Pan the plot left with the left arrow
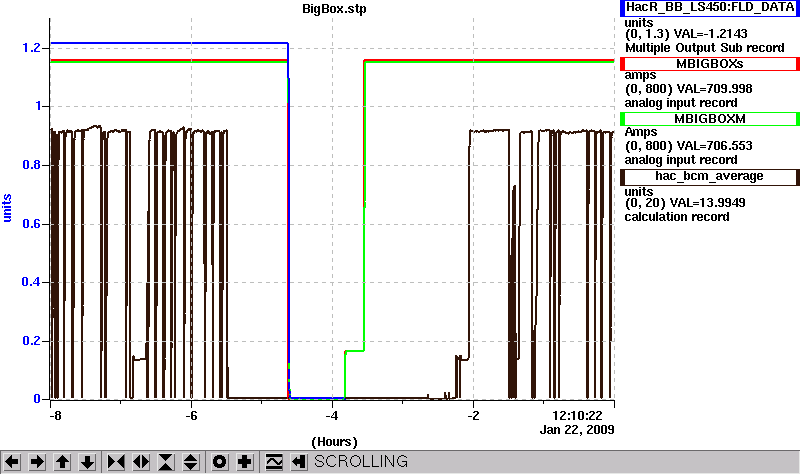The height and width of the screenshot is (474, 800). click(12, 462)
